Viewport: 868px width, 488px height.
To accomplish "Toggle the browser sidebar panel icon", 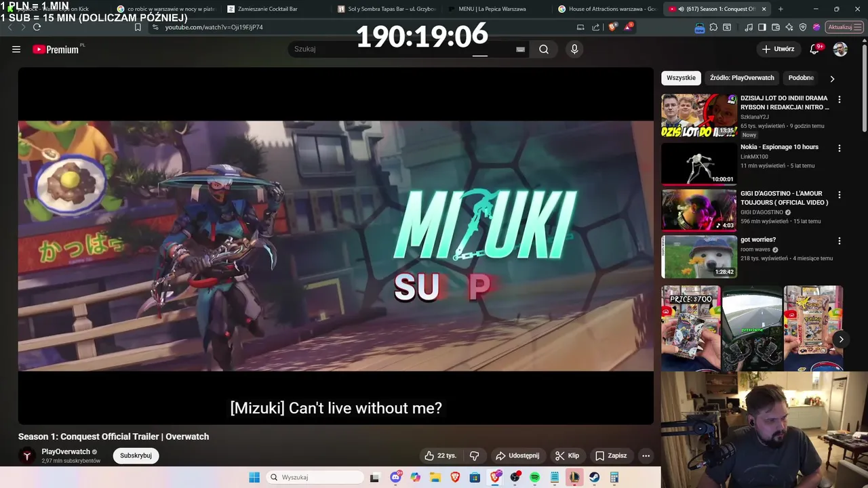I will (762, 27).
